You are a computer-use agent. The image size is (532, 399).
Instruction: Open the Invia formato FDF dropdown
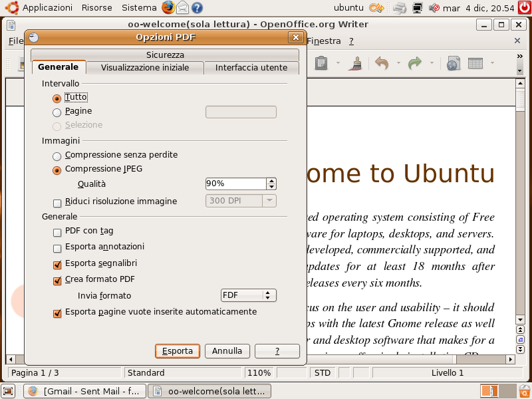[248, 295]
